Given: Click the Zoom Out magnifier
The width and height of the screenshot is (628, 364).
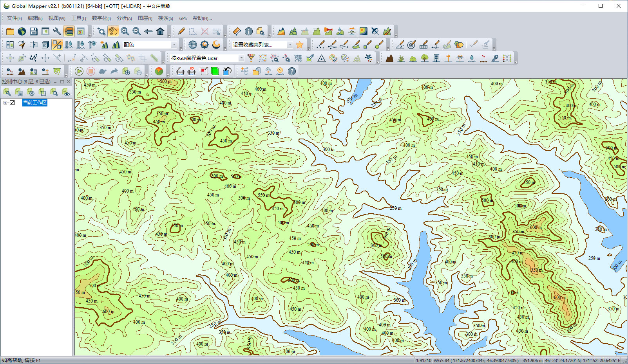Looking at the screenshot, I should (x=137, y=32).
